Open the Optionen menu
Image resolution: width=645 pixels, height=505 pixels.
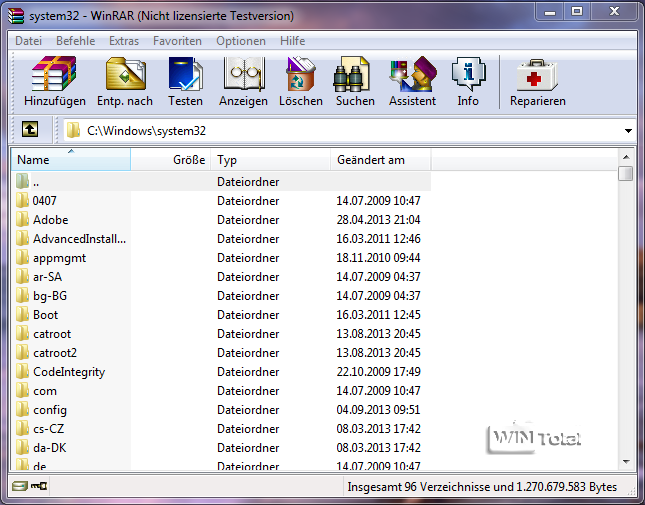(241, 41)
